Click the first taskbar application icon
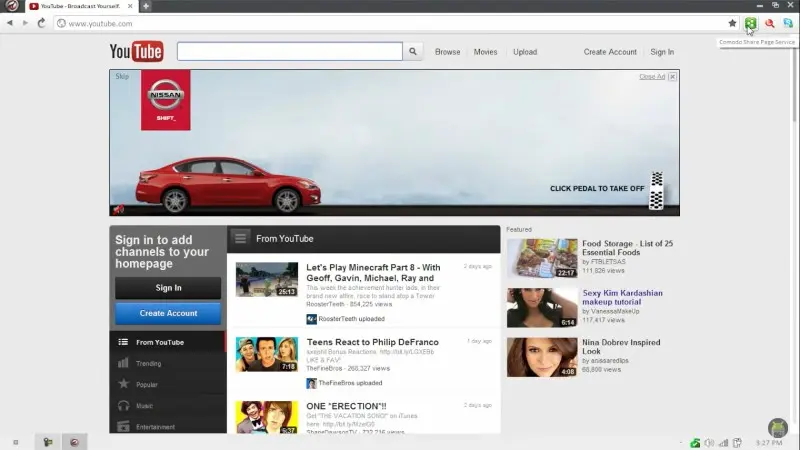 pos(48,442)
